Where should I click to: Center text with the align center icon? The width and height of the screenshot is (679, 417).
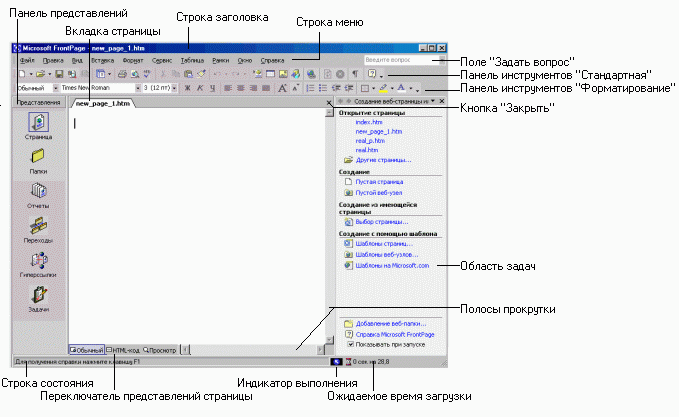tap(240, 88)
